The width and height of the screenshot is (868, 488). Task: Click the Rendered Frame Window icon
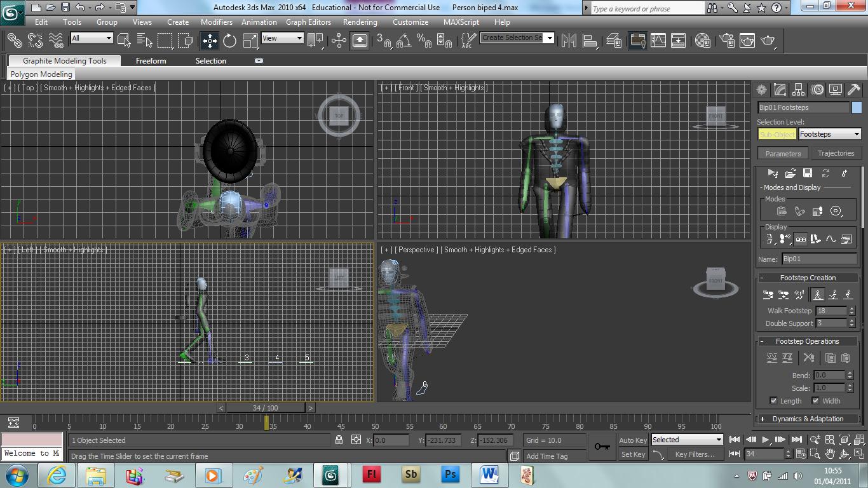[747, 41]
